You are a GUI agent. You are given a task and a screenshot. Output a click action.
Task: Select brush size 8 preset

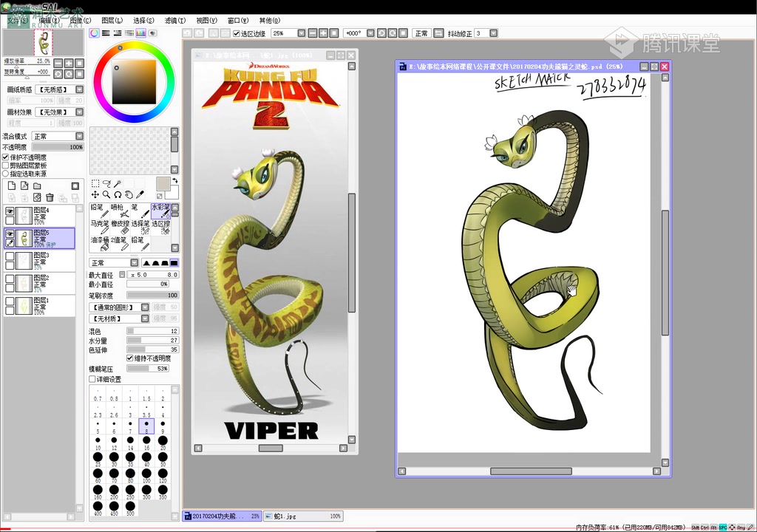click(146, 426)
